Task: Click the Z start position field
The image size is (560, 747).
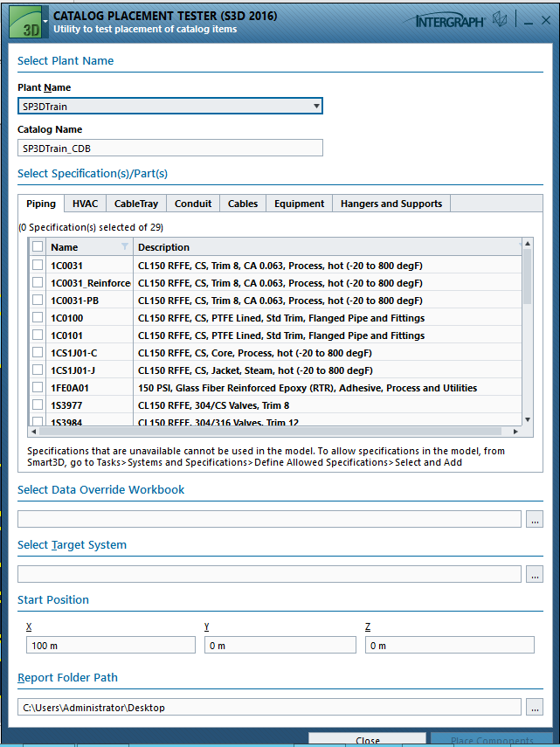Action: tap(450, 645)
